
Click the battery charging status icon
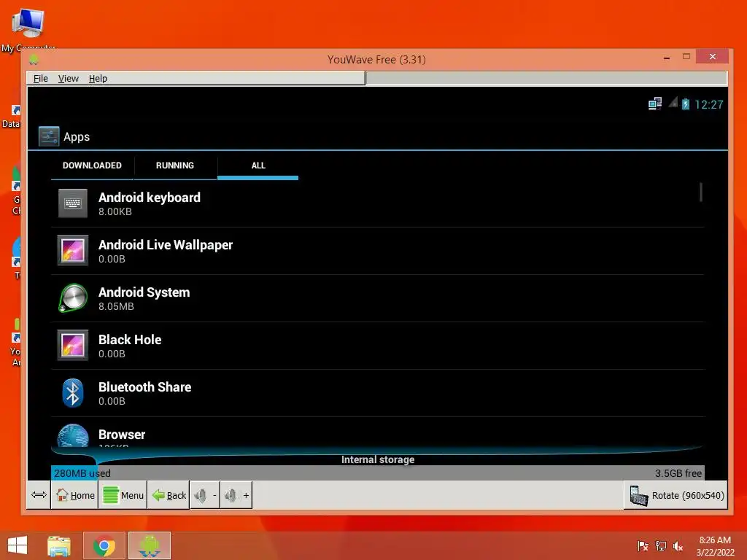click(686, 104)
